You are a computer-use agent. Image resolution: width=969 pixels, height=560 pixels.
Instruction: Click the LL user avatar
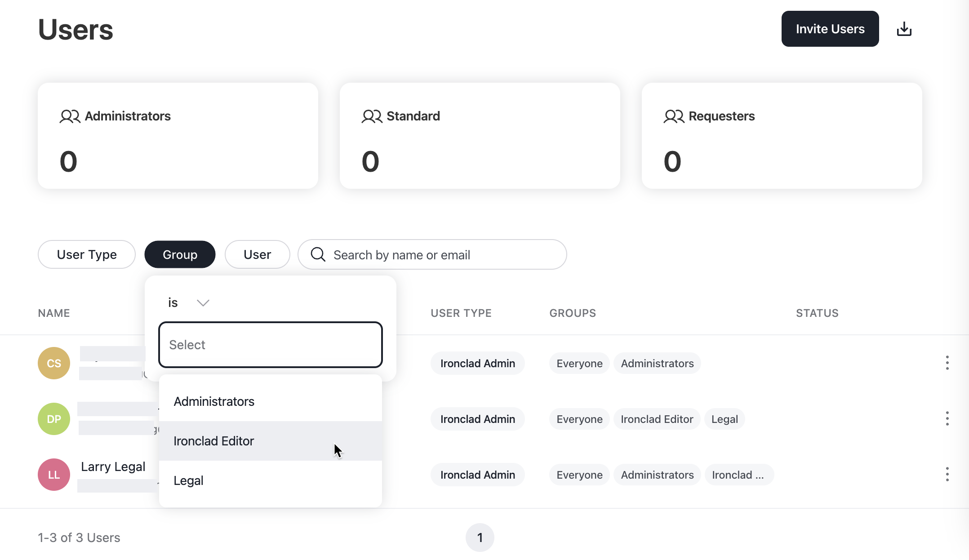click(54, 475)
